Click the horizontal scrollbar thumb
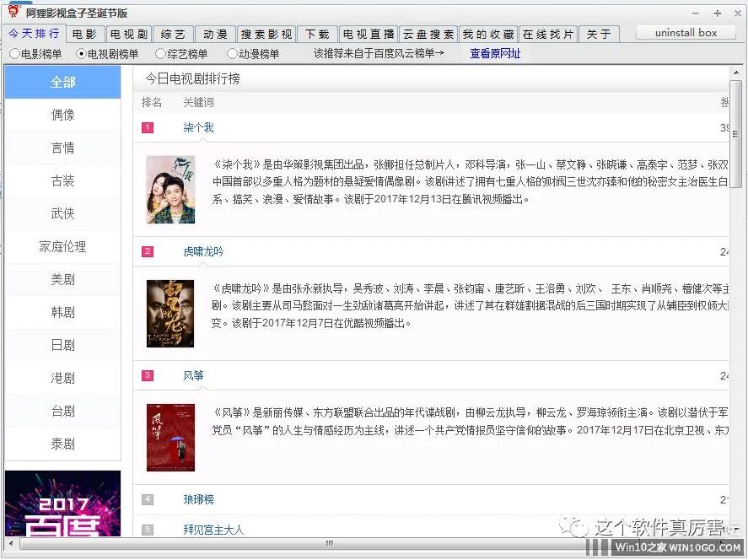Viewport: 748px width, 560px height. 329,543
